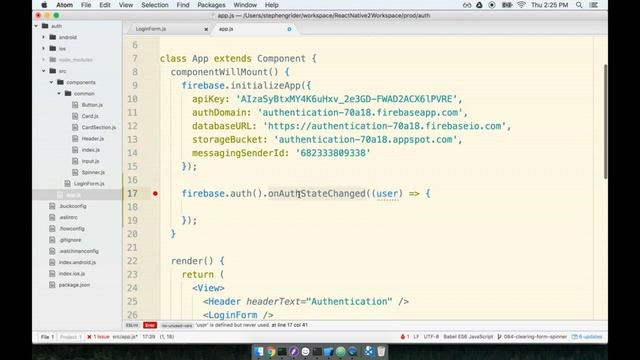640x360 pixels.
Task: Open the Selection menu
Action: pyautogui.click(x=155, y=5)
